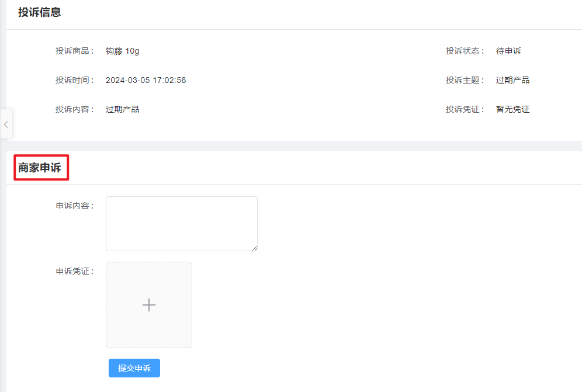582x392 pixels.
Task: Select the 暂无凭证 value
Action: 512,109
